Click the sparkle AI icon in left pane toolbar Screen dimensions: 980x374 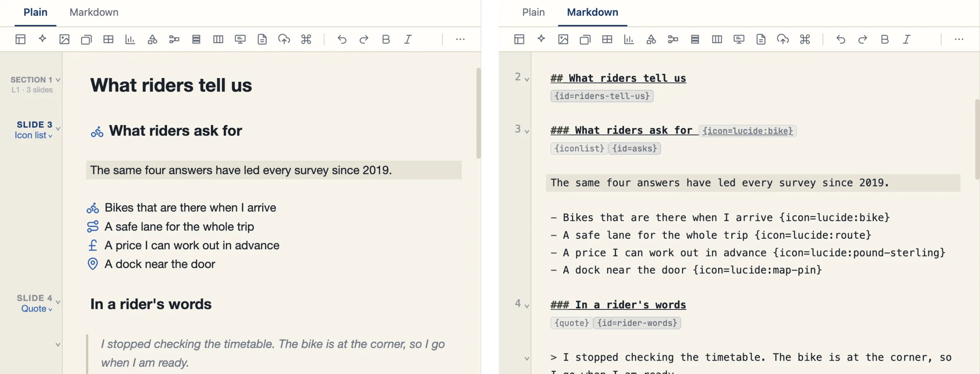tap(42, 39)
